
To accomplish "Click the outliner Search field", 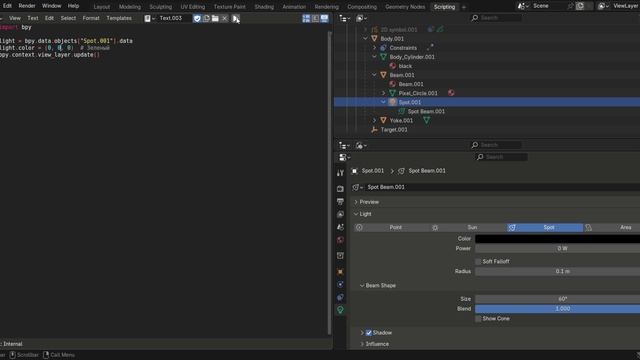I will click(x=496, y=18).
